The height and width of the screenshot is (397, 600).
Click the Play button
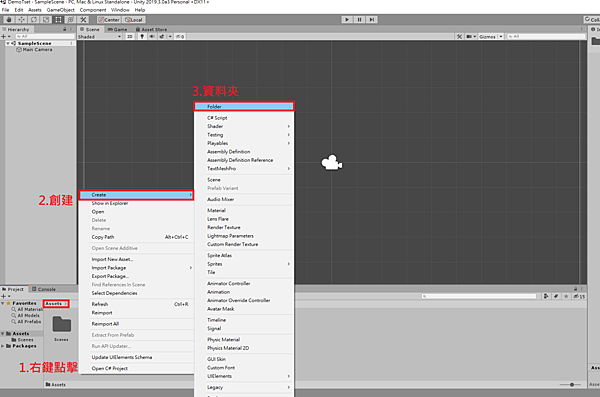[x=347, y=20]
